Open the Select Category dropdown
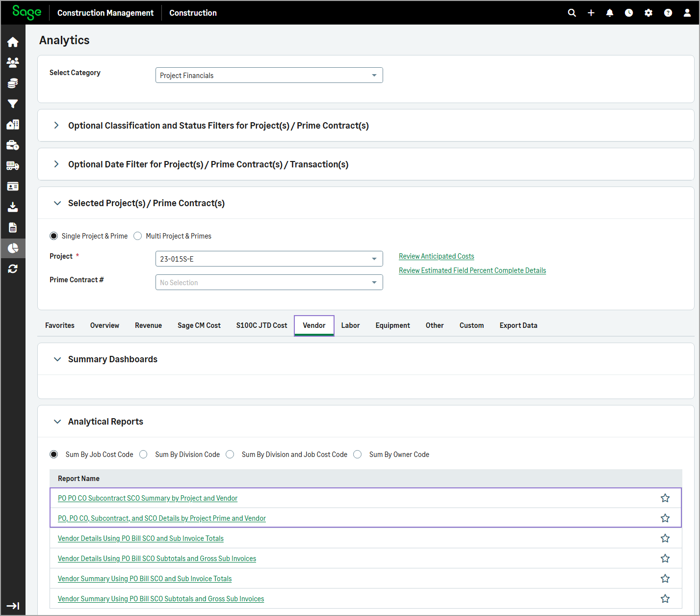700x616 pixels. (x=269, y=75)
